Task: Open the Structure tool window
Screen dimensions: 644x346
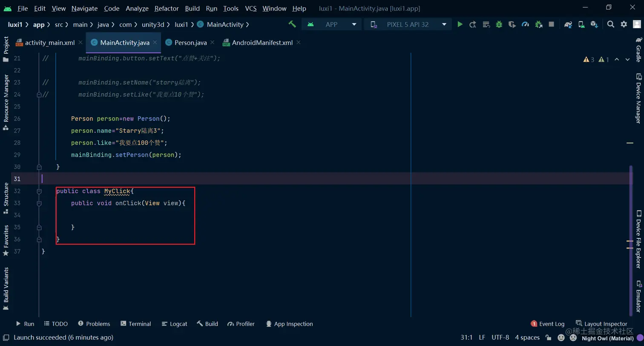Action: coord(6,198)
